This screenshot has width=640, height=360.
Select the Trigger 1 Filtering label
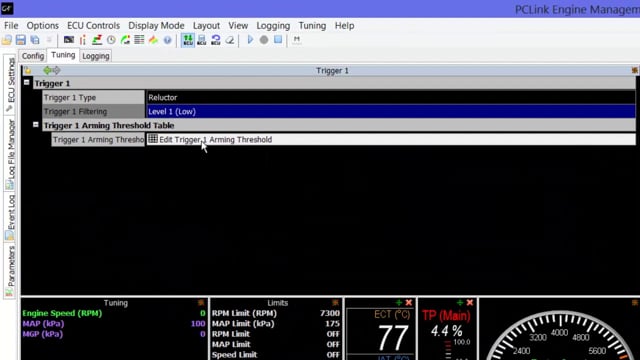[x=93, y=111]
